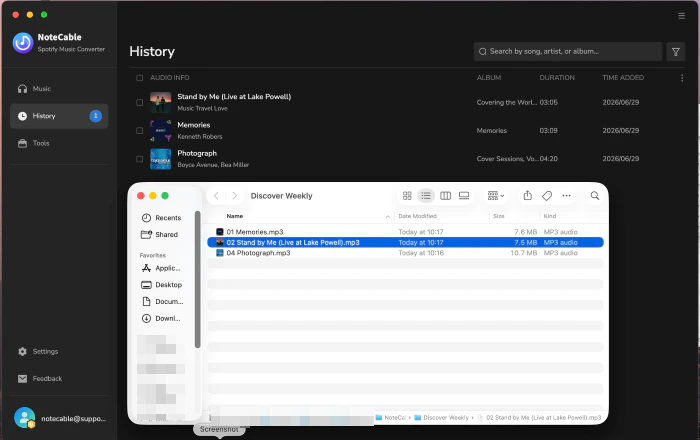
Task: Sort Finder files by Name column
Action: pyautogui.click(x=235, y=216)
